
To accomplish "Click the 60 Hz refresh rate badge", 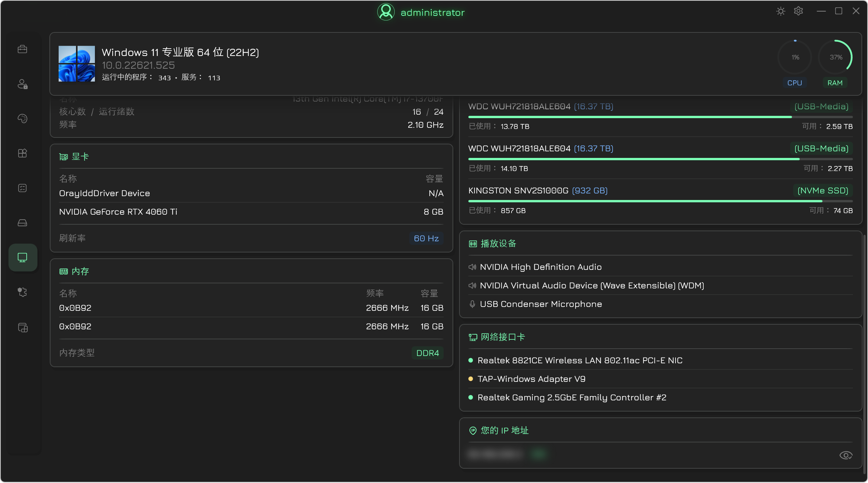I will (426, 238).
